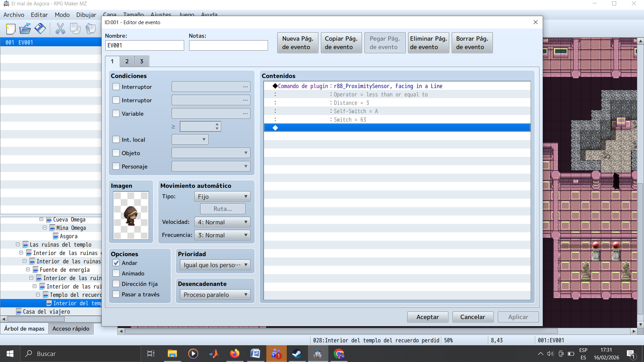This screenshot has height=362, width=644.
Task: Enable the Variable condition checkbox
Action: 116,114
